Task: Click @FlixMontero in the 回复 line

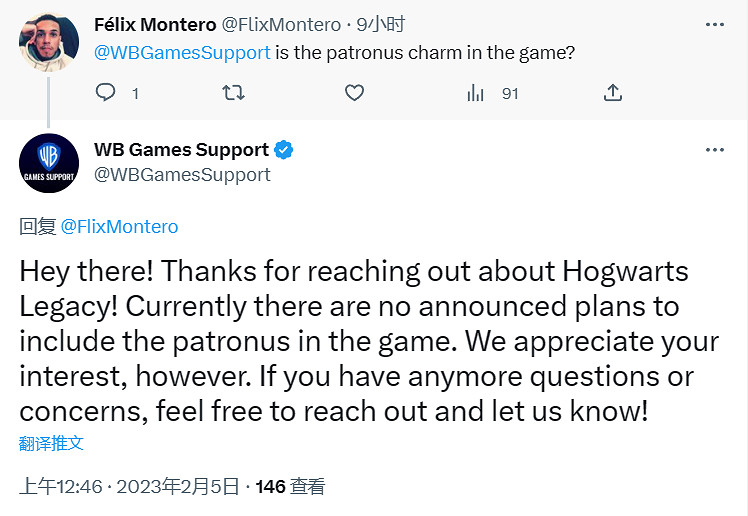Action: (x=119, y=227)
